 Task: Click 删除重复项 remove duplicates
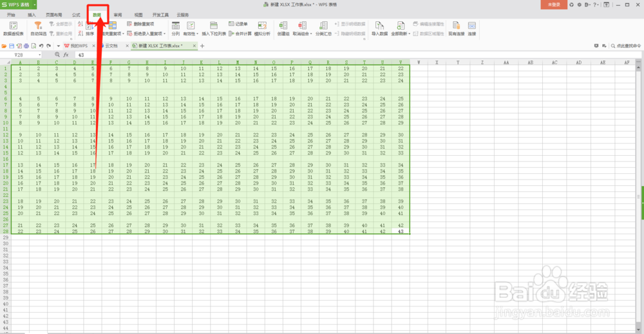(140, 24)
